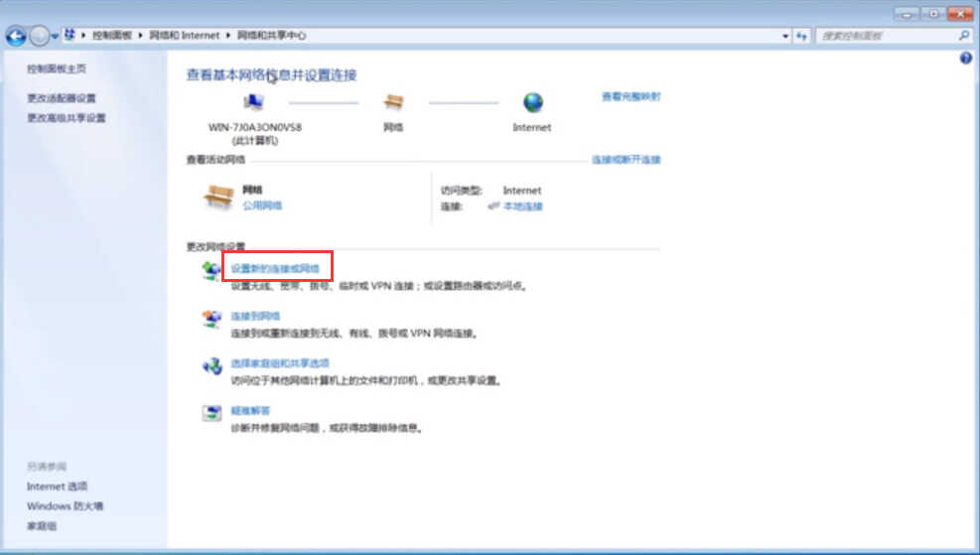Open 控制面板主页 in the sidebar
Screen dimensions: 980x555
(x=57, y=69)
